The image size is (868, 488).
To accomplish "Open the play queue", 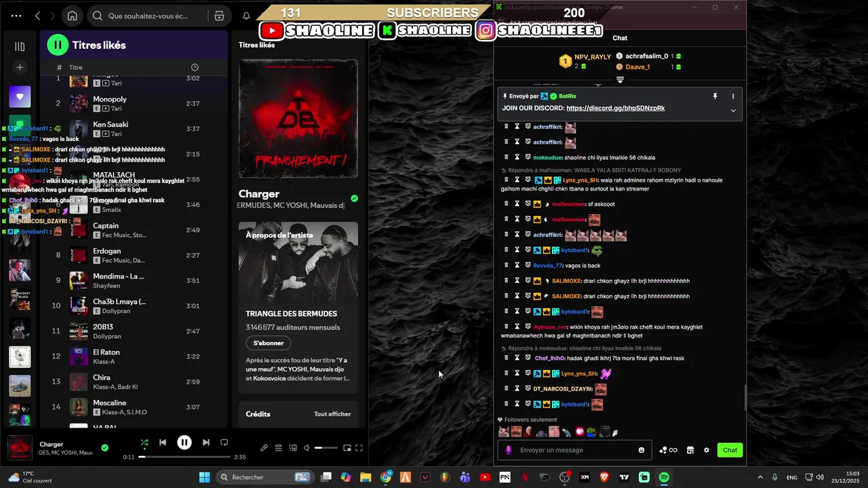I will [x=278, y=448].
